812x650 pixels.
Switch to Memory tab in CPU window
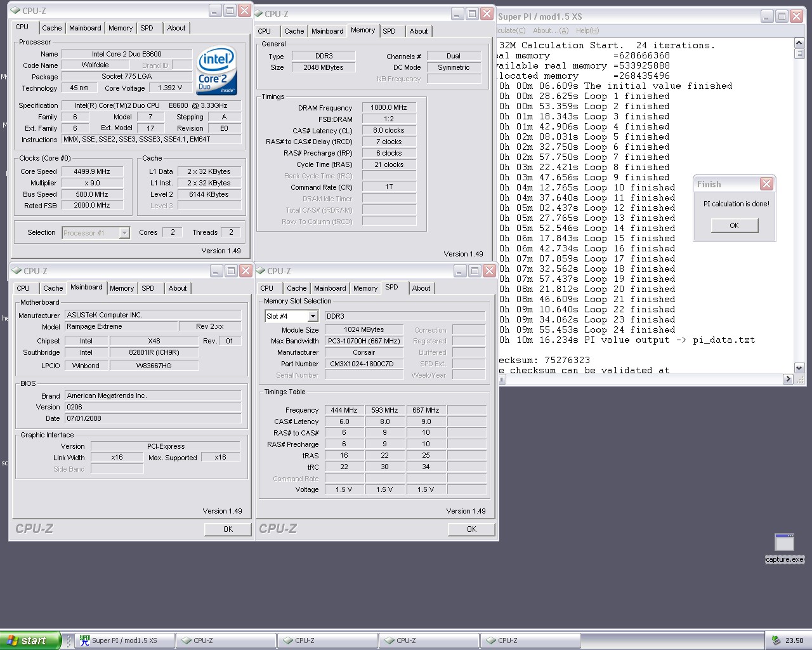click(121, 28)
